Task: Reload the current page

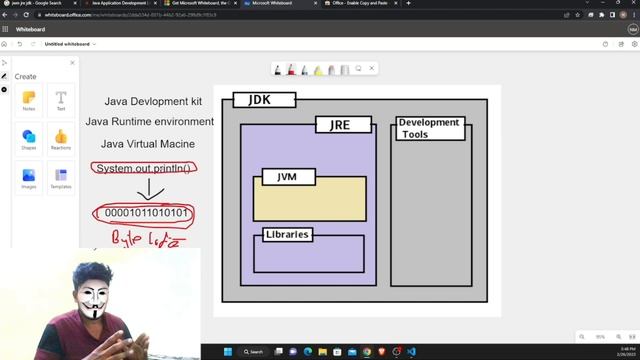Action: tap(26, 15)
